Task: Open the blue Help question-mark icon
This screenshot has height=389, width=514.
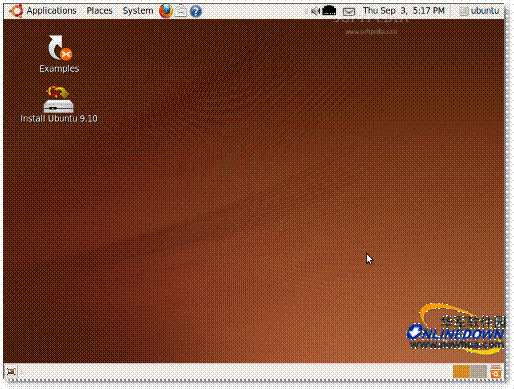Action: point(196,12)
